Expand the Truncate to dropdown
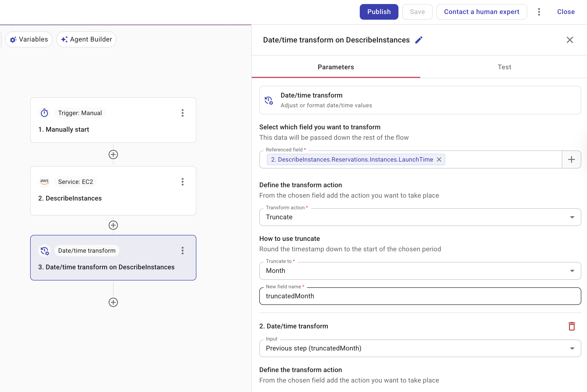Screen dimensions: 587x392 [x=420, y=271]
